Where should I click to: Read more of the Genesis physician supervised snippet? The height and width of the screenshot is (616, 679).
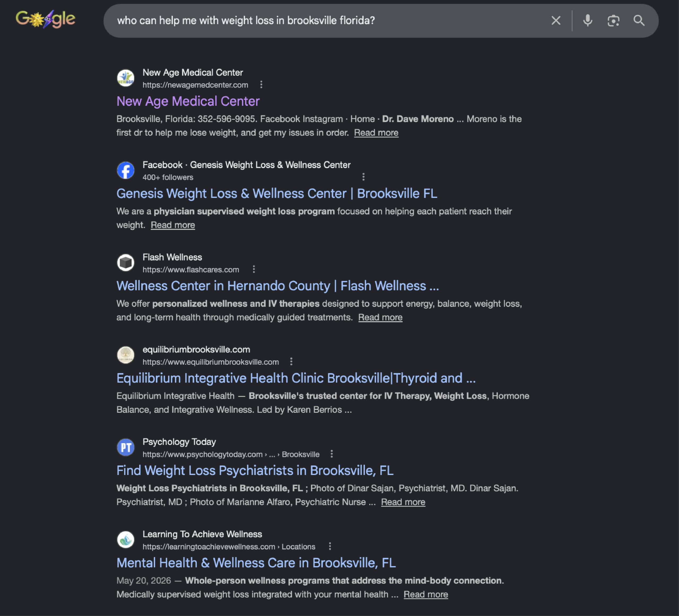(x=172, y=225)
